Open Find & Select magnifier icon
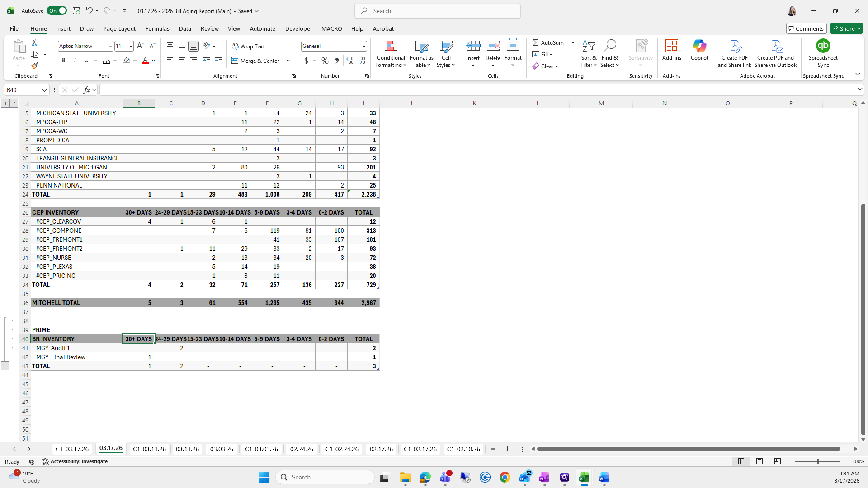The height and width of the screenshot is (488, 868). click(609, 46)
